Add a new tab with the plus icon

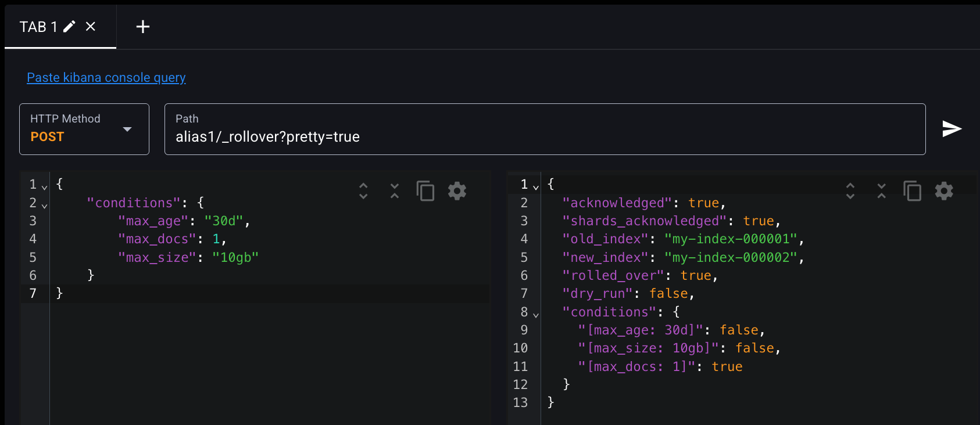coord(143,27)
